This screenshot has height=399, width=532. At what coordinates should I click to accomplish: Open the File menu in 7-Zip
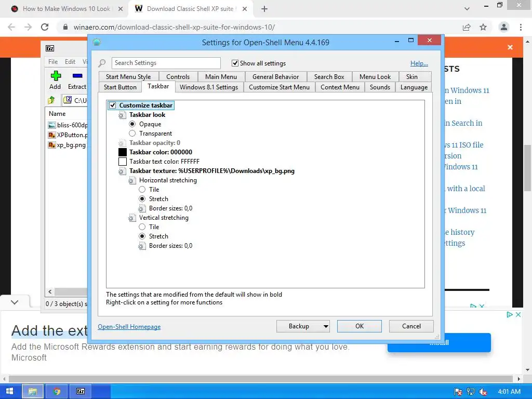click(53, 62)
